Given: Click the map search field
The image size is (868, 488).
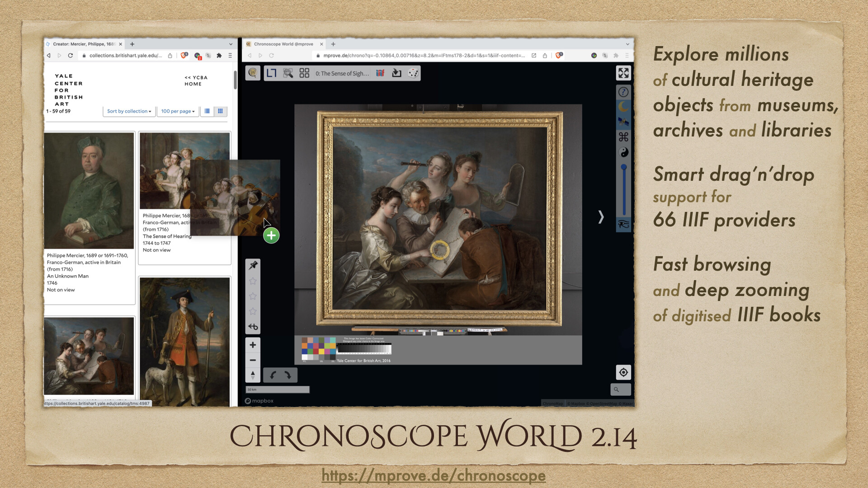Looking at the screenshot, I should click(621, 389).
